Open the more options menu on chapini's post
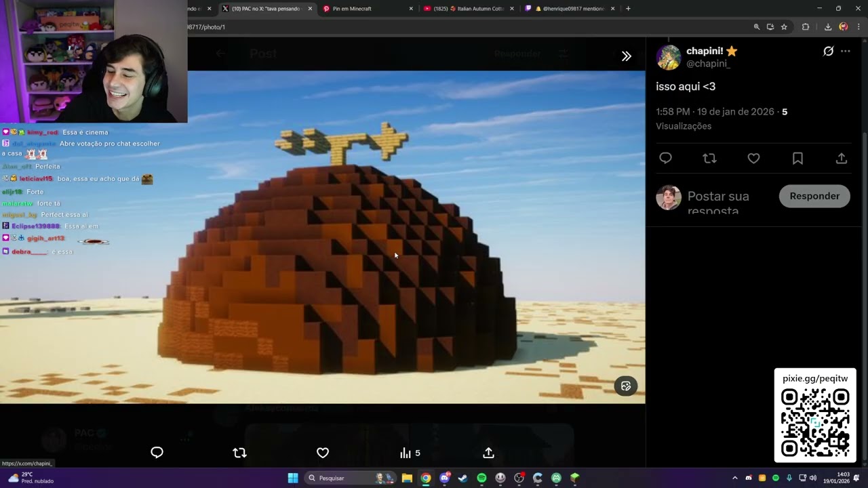868x488 pixels. [x=845, y=51]
